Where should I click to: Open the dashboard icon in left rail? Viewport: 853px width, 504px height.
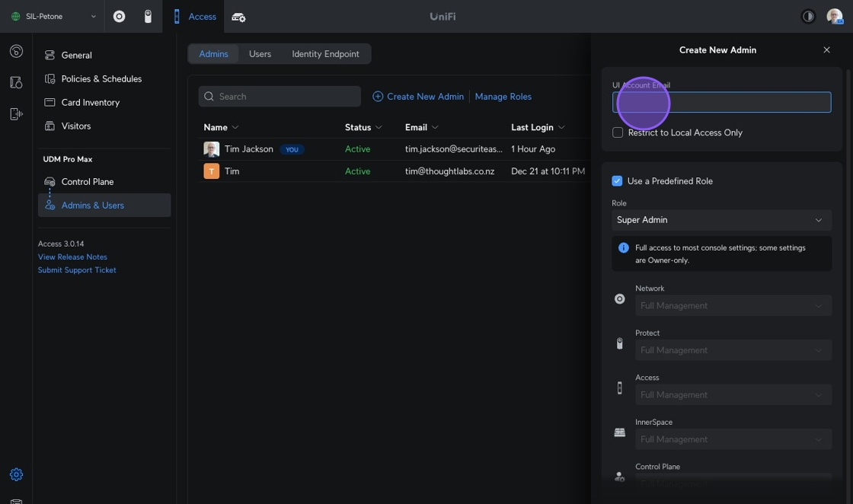(x=16, y=51)
